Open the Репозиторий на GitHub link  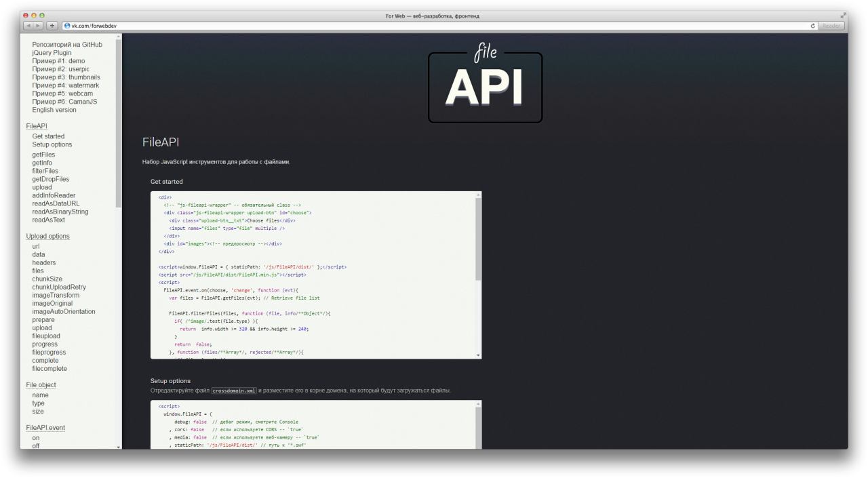[67, 45]
